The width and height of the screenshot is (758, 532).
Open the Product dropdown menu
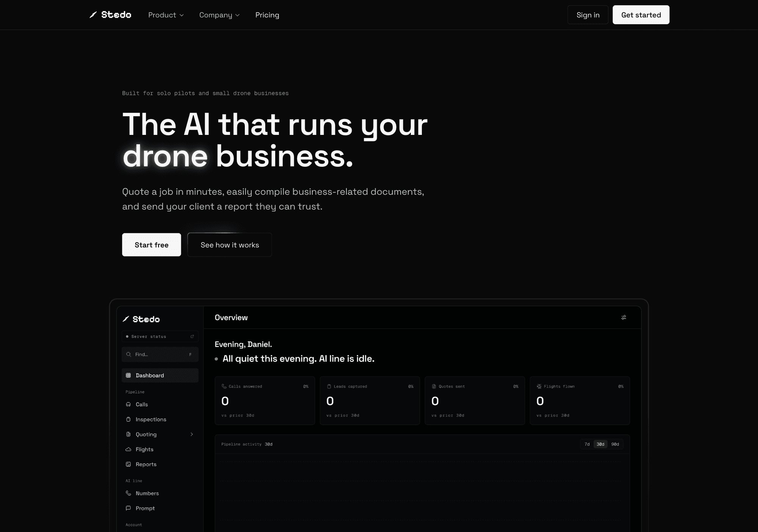(166, 15)
